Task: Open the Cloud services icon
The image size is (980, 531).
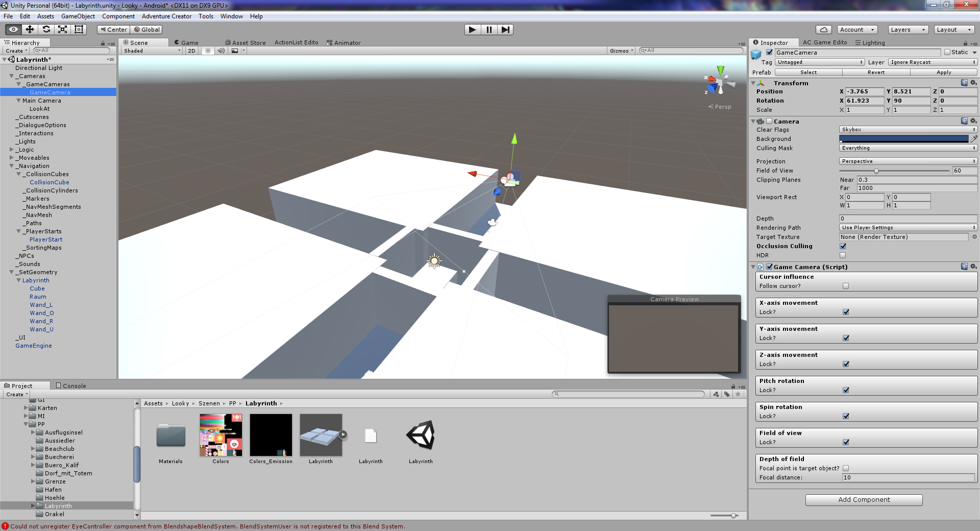Action: 823,30
